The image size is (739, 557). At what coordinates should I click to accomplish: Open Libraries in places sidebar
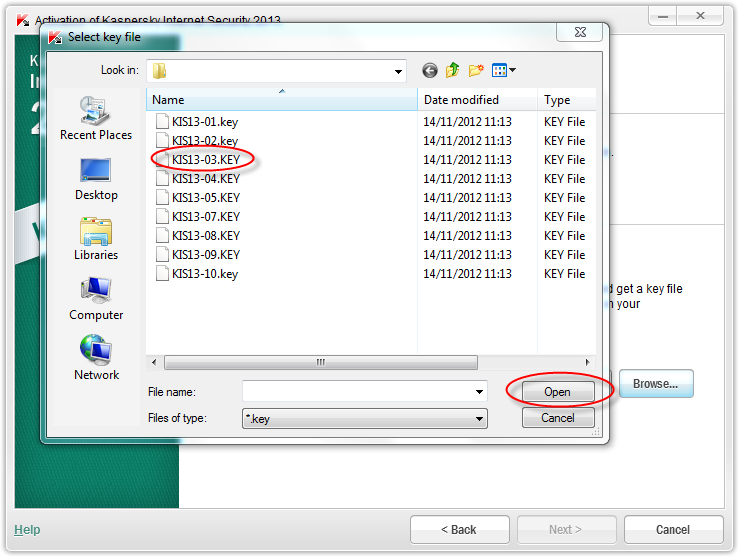point(96,239)
